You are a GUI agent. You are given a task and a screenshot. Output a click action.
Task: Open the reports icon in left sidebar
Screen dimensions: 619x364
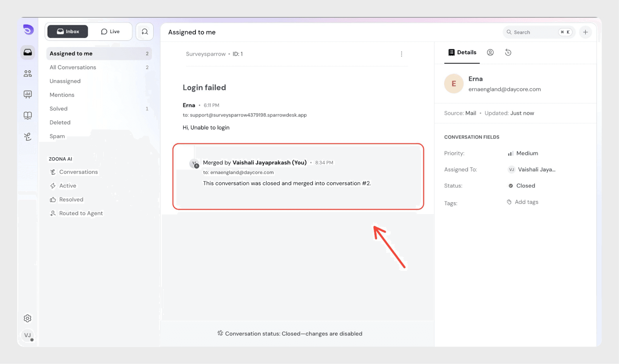(27, 94)
